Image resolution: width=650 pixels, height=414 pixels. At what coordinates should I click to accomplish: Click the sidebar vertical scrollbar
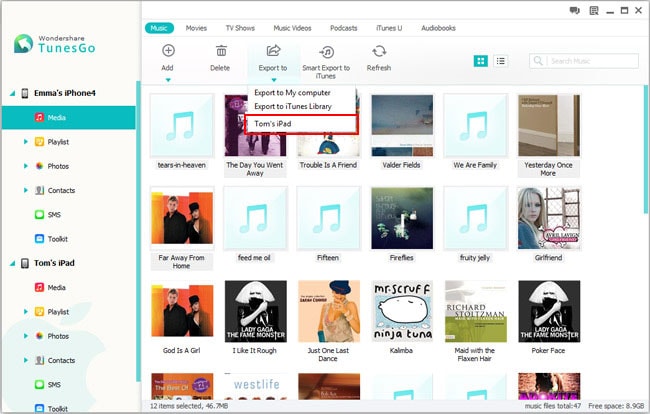pyautogui.click(x=138, y=231)
